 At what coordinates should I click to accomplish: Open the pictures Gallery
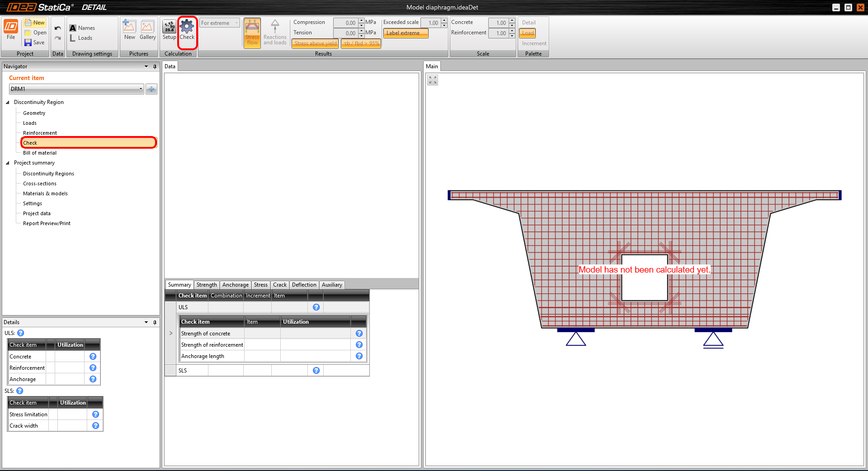coord(147,27)
